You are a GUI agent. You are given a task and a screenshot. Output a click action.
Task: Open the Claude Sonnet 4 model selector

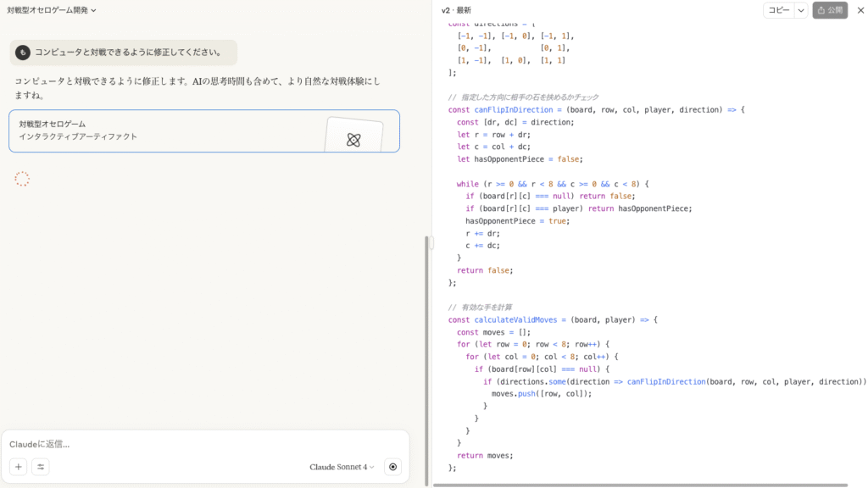pyautogui.click(x=342, y=467)
